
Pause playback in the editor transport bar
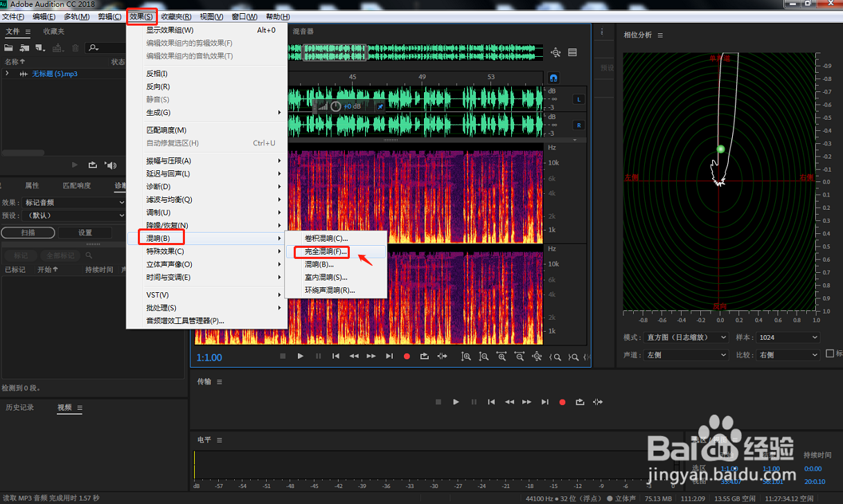click(318, 356)
